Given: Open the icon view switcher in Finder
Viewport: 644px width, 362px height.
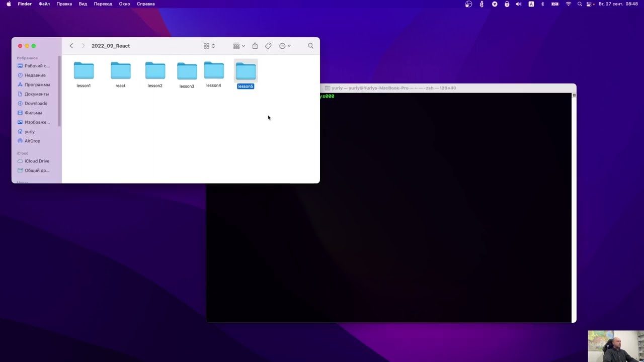Looking at the screenshot, I should click(209, 46).
